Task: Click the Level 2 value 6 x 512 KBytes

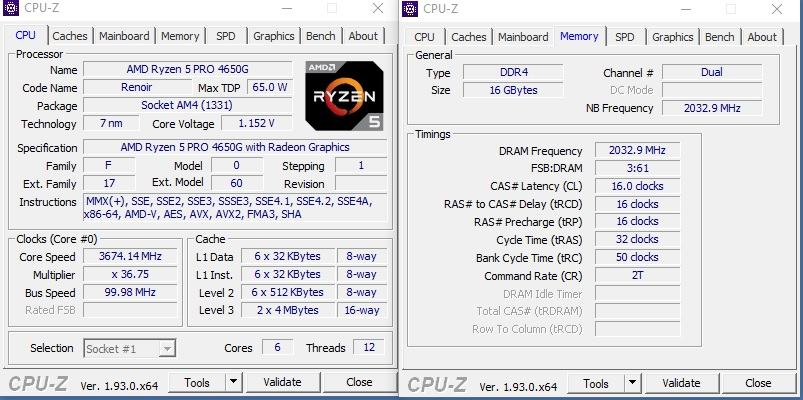Action: click(287, 292)
